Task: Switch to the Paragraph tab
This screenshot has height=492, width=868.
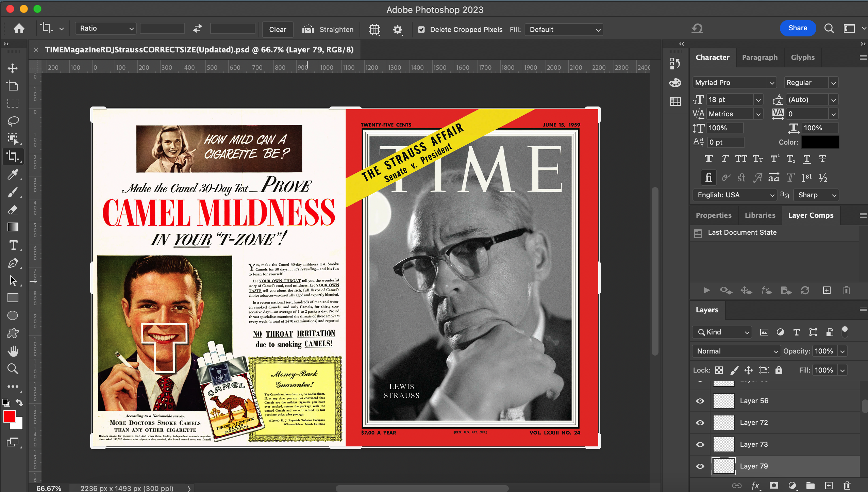Action: coord(760,58)
